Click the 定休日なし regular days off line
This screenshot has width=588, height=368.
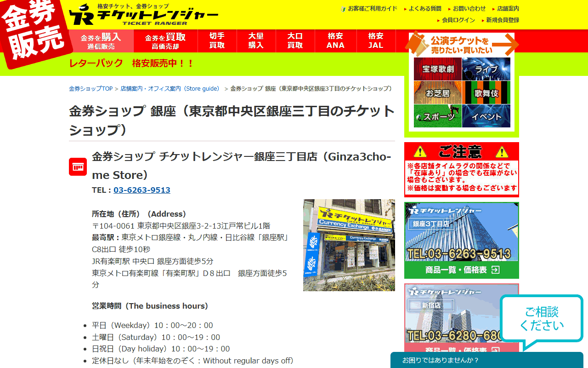click(x=193, y=361)
